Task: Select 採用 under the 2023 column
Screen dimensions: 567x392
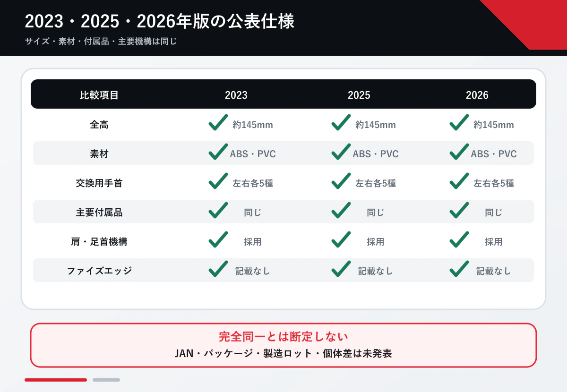Action: (253, 242)
